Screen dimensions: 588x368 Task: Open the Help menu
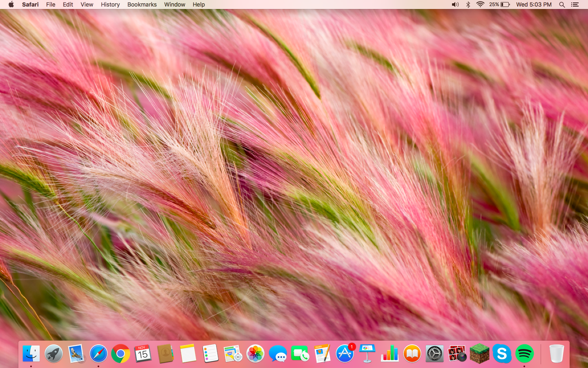click(x=198, y=4)
